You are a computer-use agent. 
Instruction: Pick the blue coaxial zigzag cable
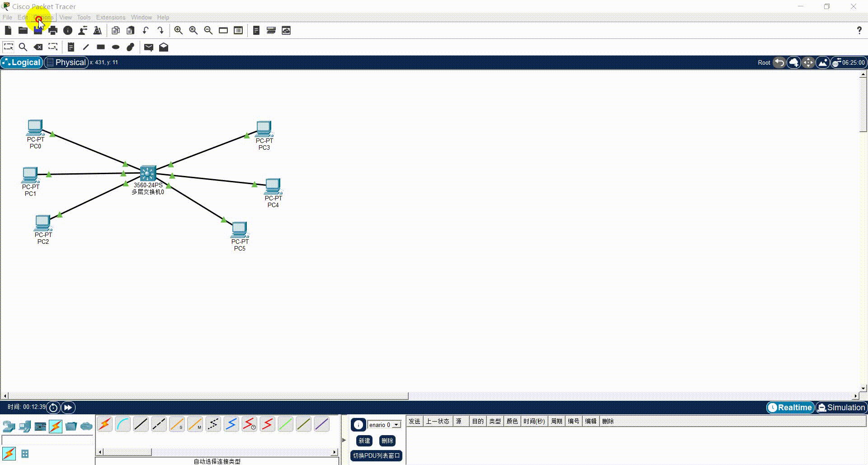(231, 424)
